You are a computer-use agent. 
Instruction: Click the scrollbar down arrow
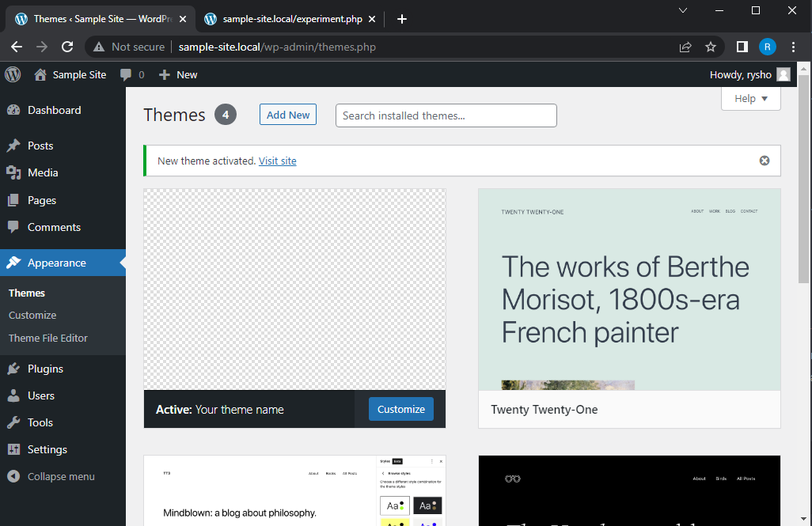803,519
